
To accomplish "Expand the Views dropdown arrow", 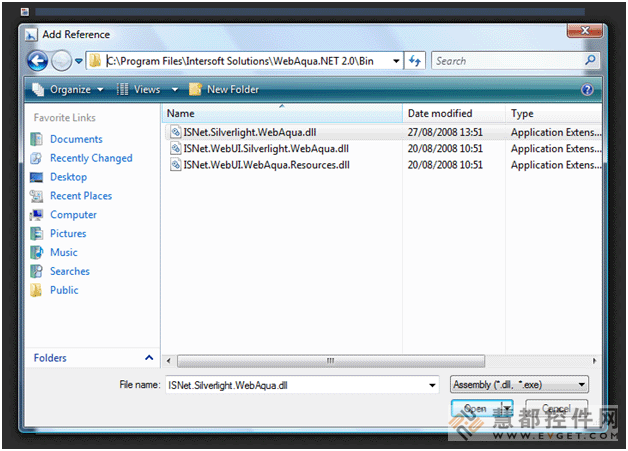I will (175, 89).
